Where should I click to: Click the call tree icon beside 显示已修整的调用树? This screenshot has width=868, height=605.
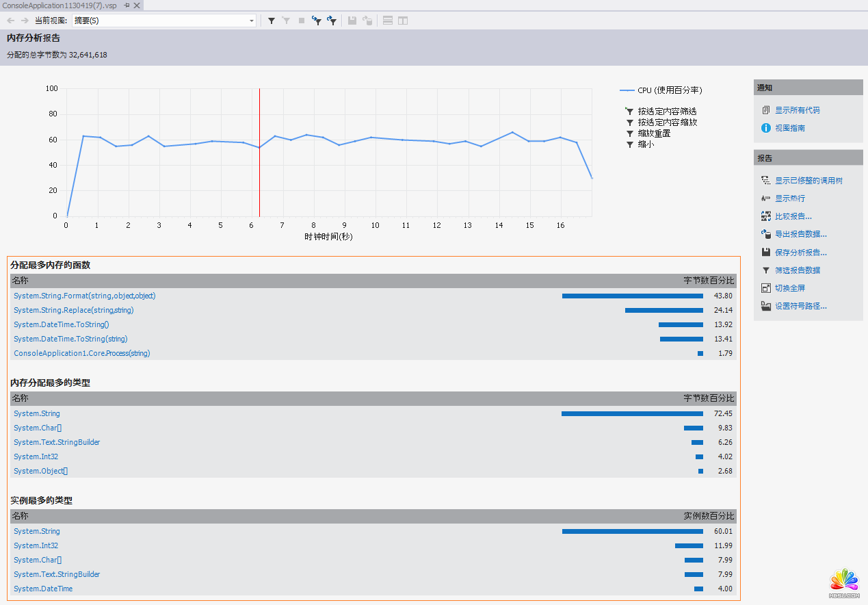[766, 181]
